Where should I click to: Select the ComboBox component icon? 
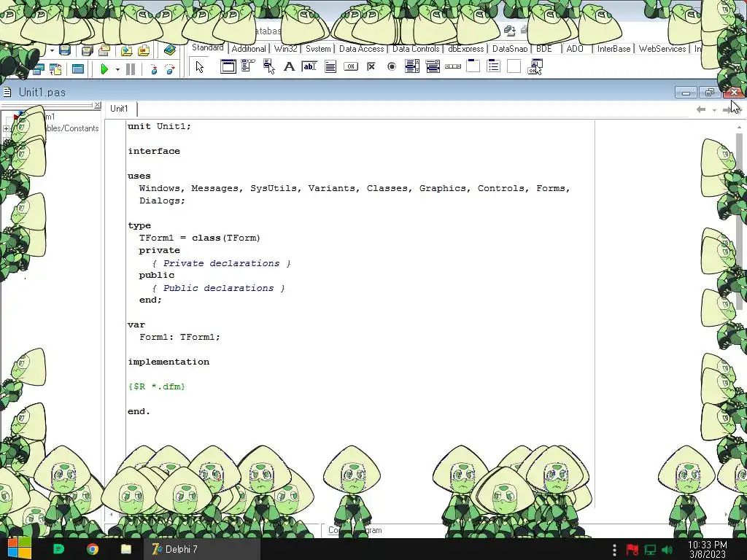point(433,66)
